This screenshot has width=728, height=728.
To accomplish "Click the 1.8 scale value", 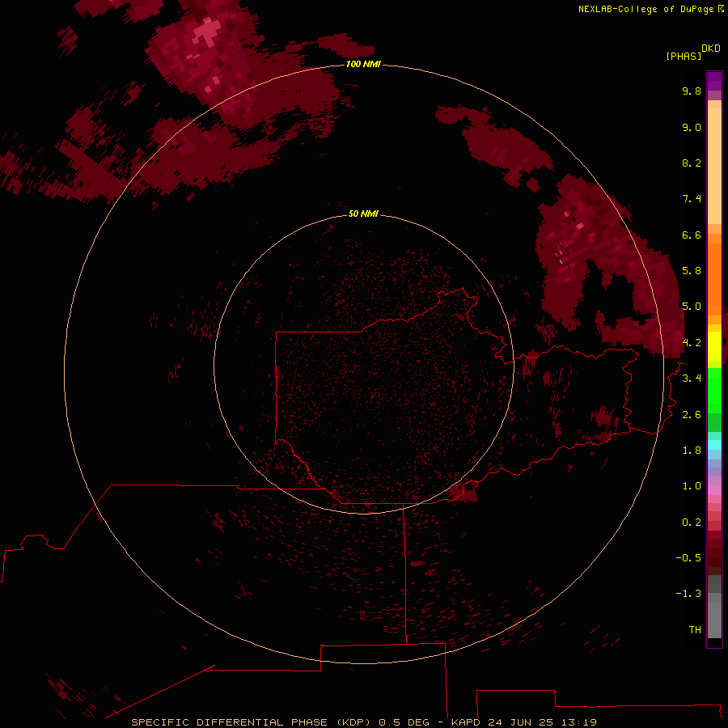I will coord(692,451).
